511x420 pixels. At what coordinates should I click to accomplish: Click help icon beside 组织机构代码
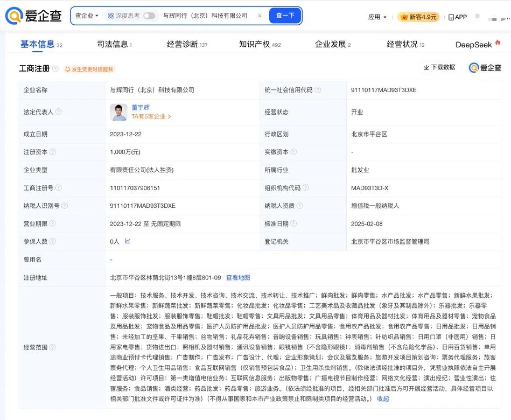[306, 188]
